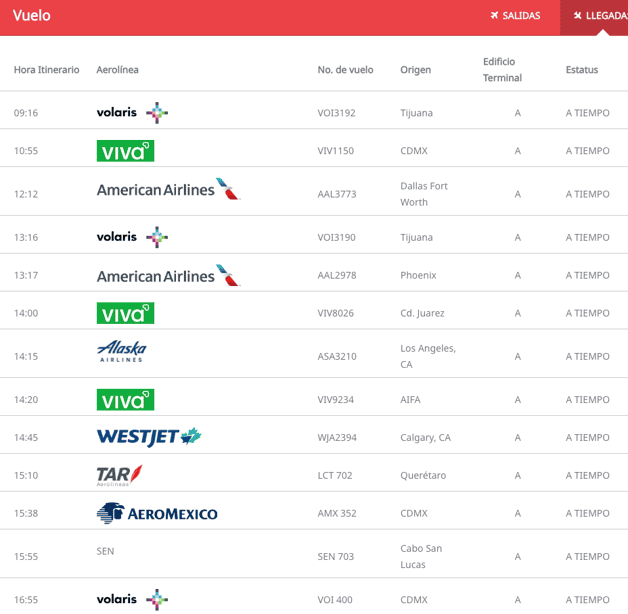This screenshot has width=628, height=614.
Task: Click the Viva logo for Cd. Juarez flight
Action: point(125,313)
